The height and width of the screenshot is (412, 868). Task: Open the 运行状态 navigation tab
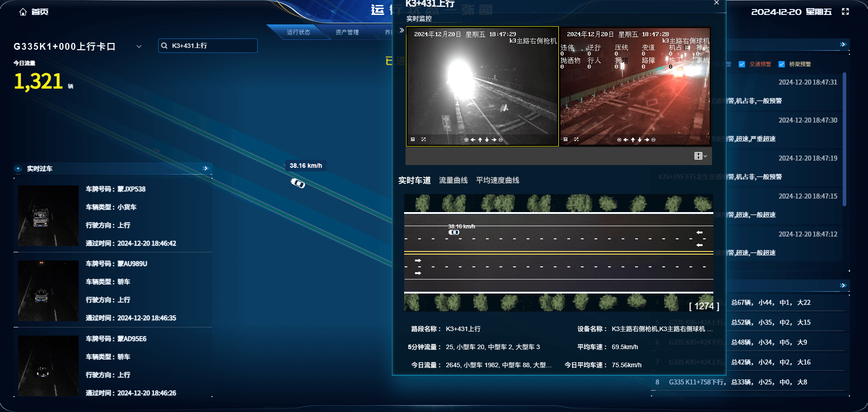298,32
